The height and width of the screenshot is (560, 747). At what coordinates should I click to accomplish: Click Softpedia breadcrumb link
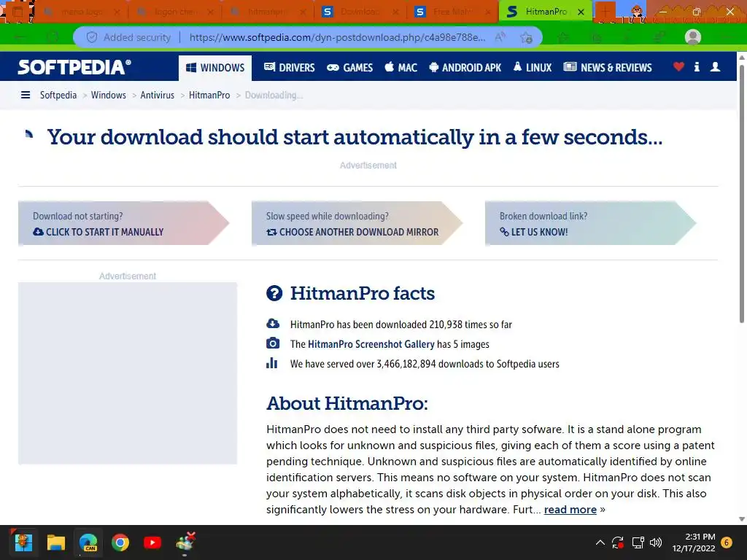tap(58, 96)
